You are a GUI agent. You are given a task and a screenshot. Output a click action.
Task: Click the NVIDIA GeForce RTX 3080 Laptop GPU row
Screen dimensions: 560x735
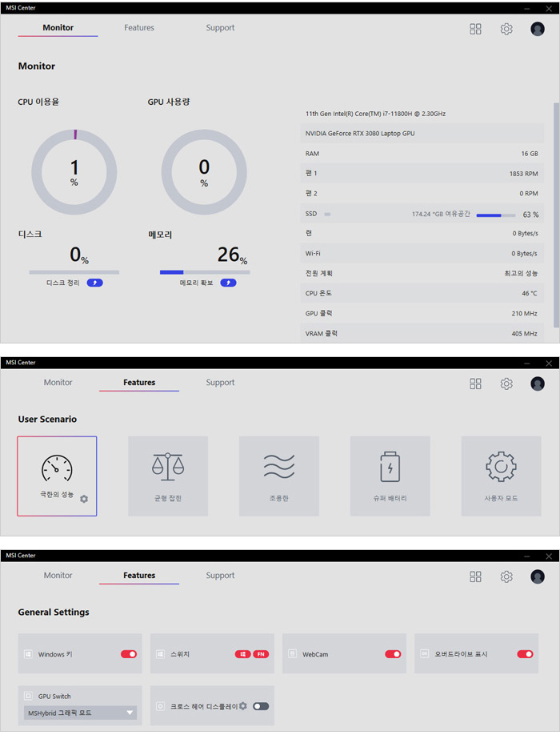422,133
